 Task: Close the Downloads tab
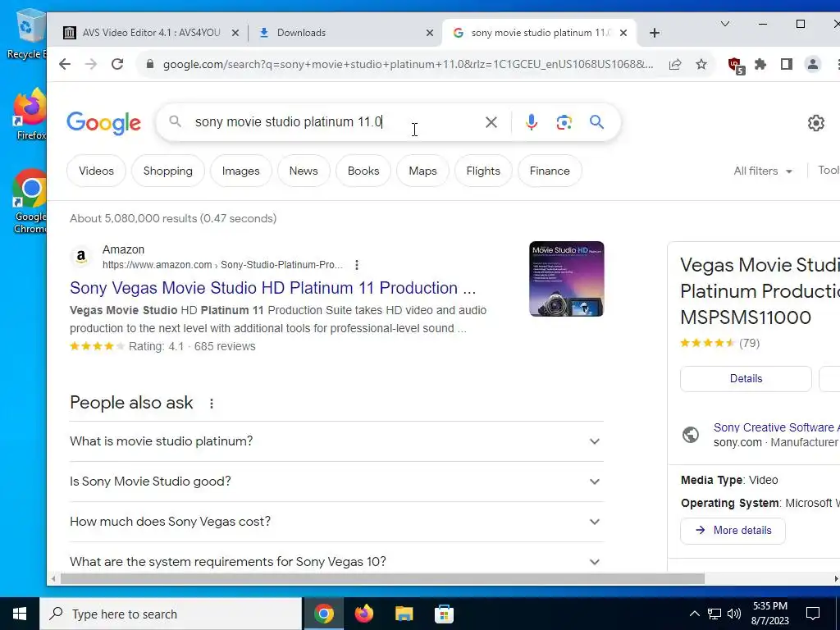[430, 33]
